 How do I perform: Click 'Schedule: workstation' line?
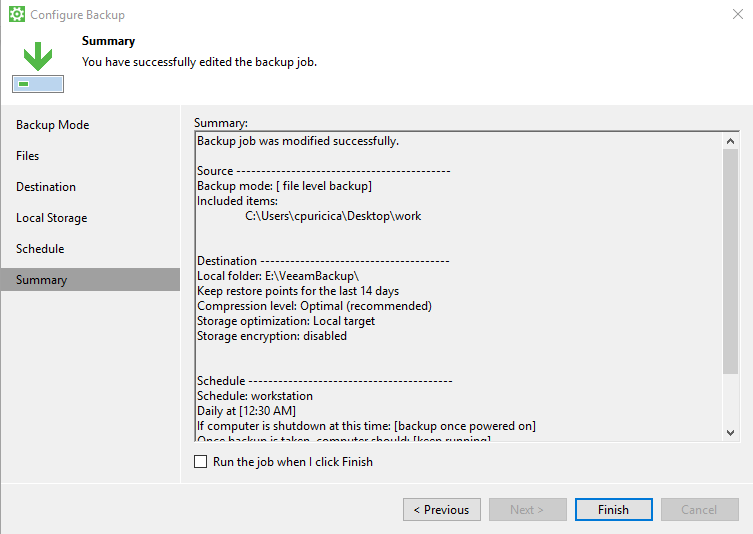(255, 396)
